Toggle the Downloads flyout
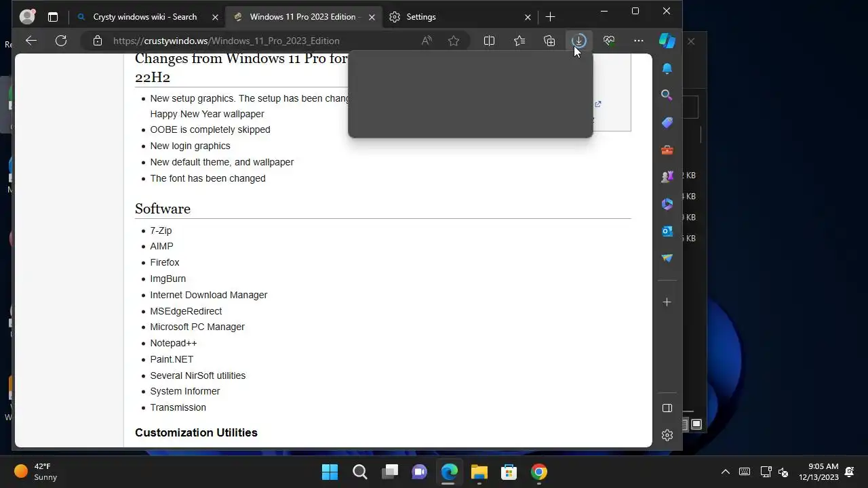Image resolution: width=868 pixels, height=488 pixels. pyautogui.click(x=578, y=41)
